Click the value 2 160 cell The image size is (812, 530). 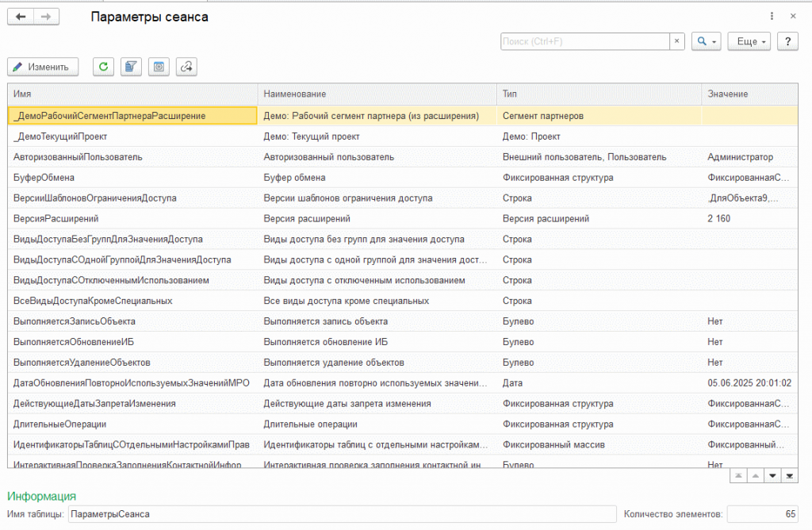pyautogui.click(x=750, y=219)
